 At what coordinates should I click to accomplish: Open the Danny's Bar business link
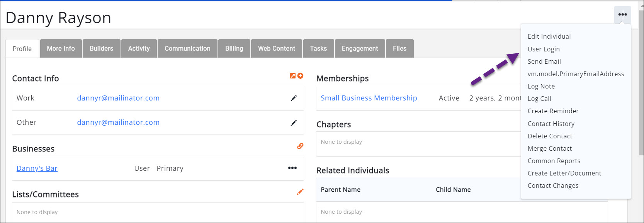(37, 169)
